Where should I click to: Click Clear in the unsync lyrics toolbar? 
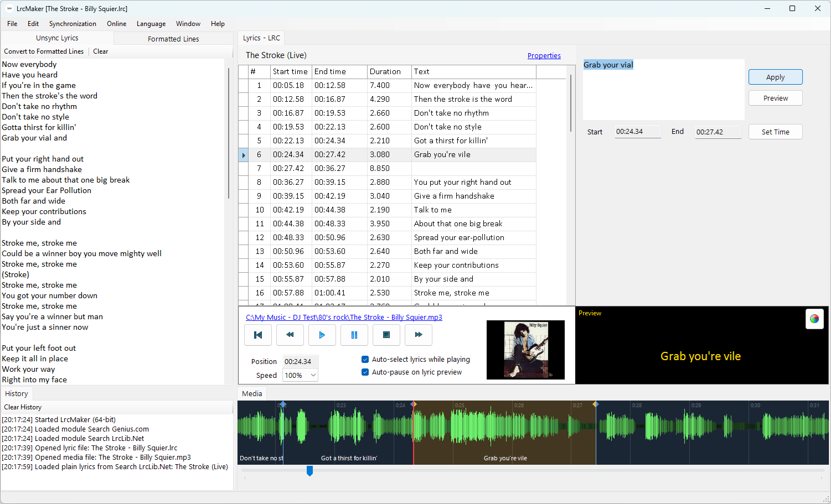(x=101, y=51)
